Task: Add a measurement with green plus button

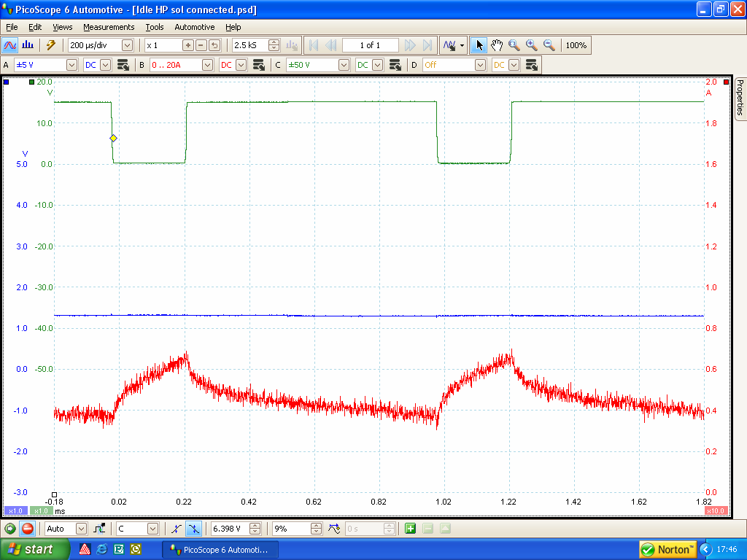Action: pos(410,529)
